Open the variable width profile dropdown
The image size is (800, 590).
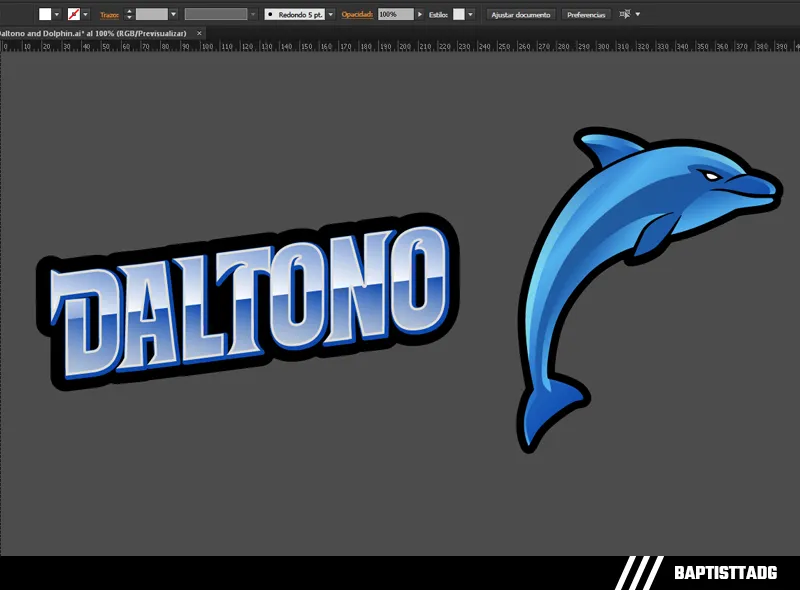pos(252,14)
